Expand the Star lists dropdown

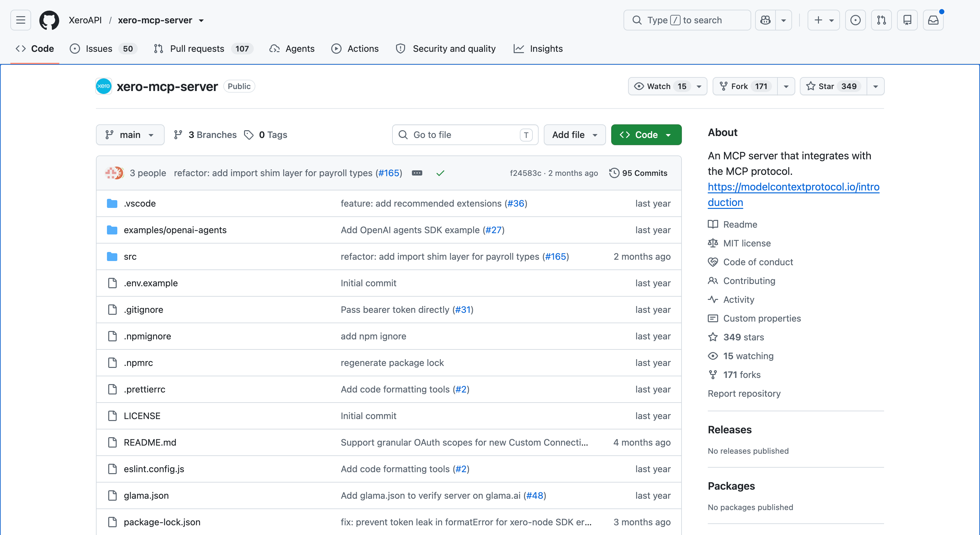(876, 86)
